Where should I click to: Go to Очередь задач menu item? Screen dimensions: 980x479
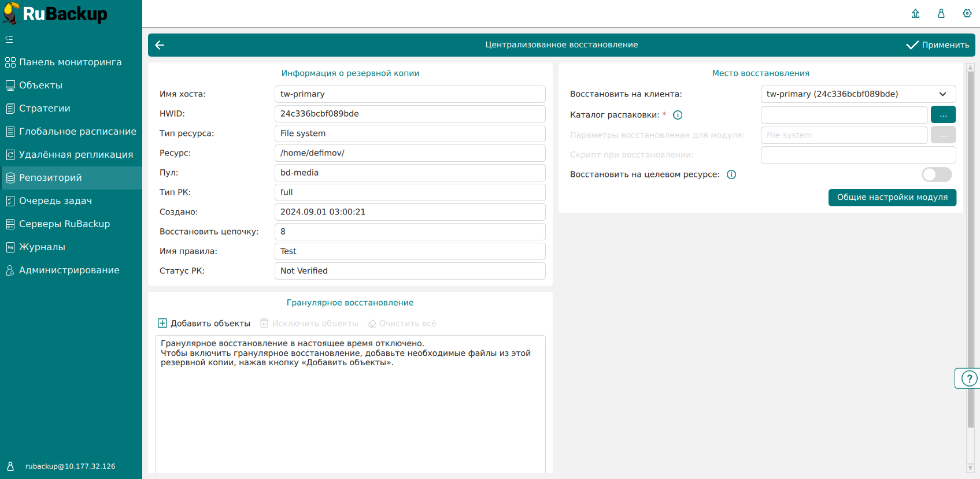pyautogui.click(x=56, y=201)
